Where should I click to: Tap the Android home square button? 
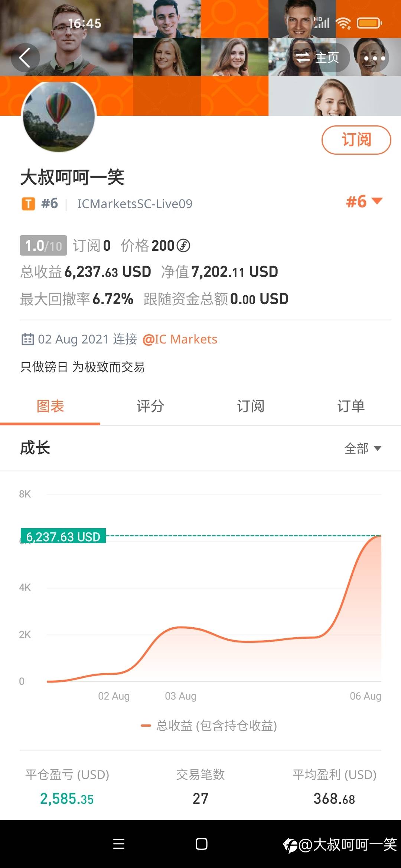point(201,844)
